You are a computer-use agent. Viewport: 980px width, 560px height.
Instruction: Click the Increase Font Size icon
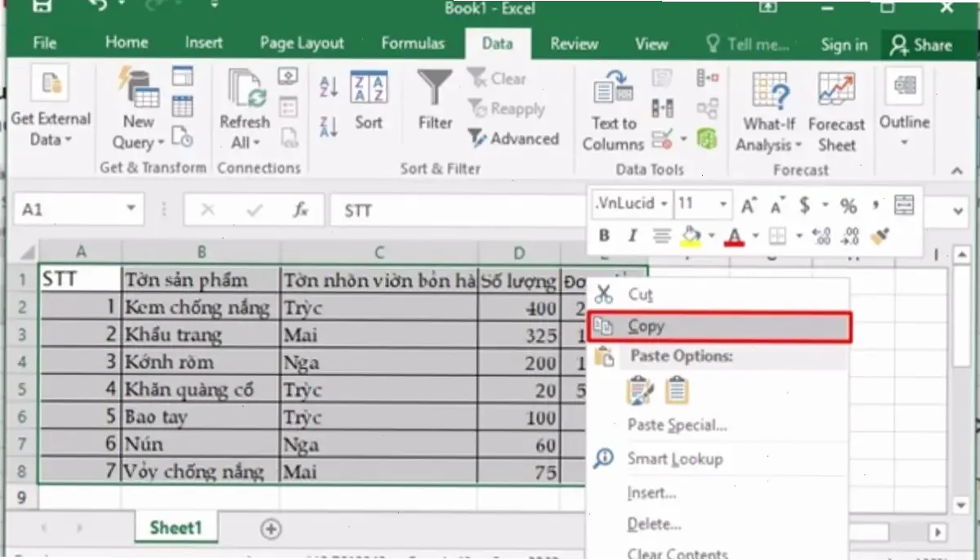pos(748,204)
